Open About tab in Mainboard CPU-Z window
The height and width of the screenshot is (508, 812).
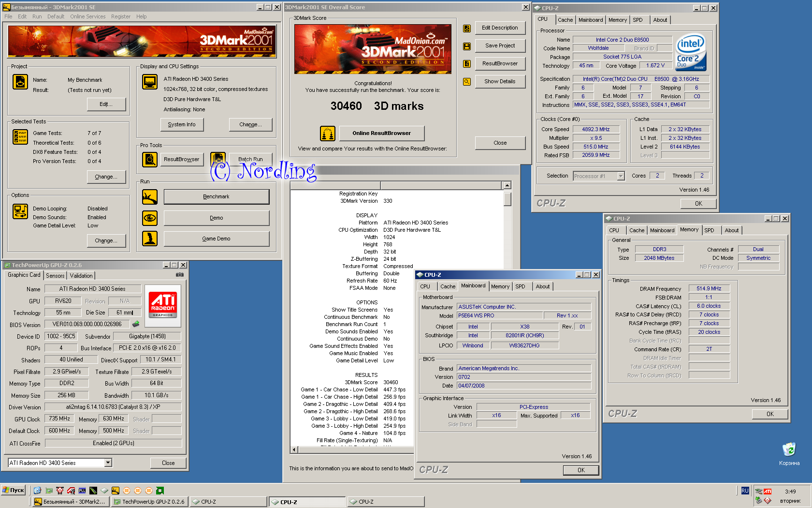pos(542,286)
